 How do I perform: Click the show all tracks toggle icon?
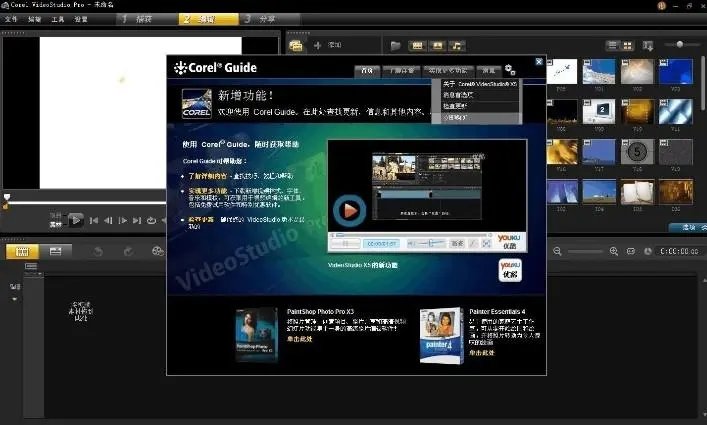(31, 266)
